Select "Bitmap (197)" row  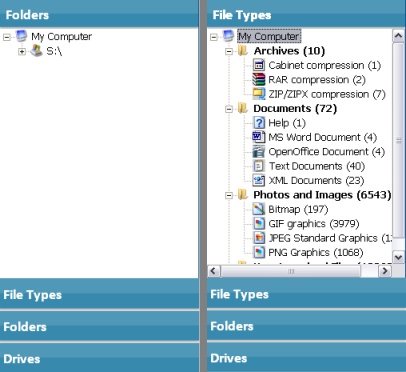298,209
